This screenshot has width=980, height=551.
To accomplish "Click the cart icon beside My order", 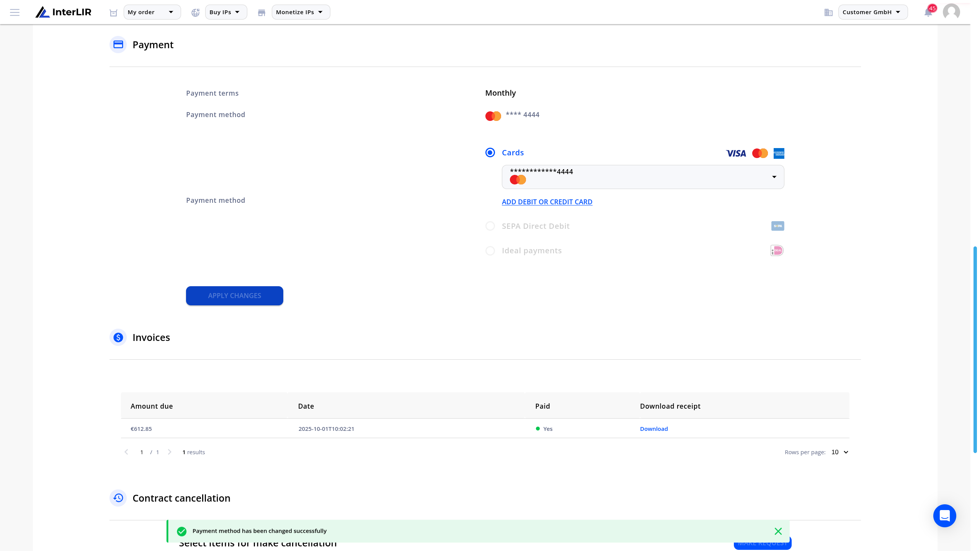I will coord(113,13).
